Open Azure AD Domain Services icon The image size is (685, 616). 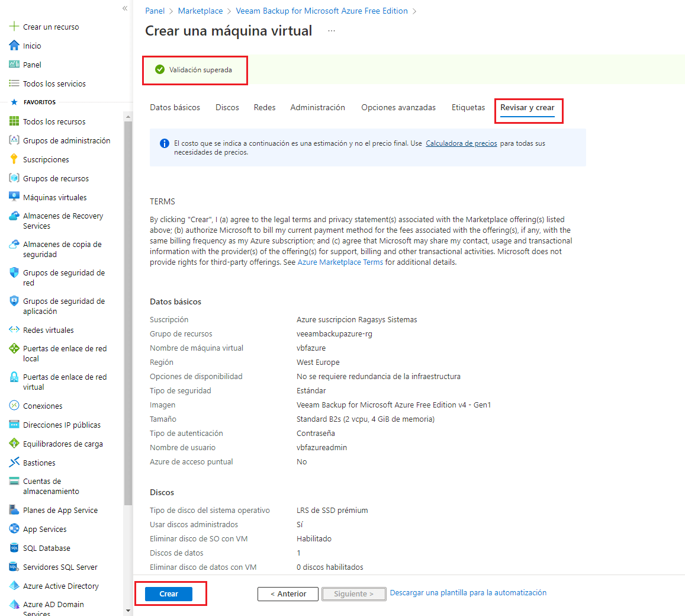14,604
